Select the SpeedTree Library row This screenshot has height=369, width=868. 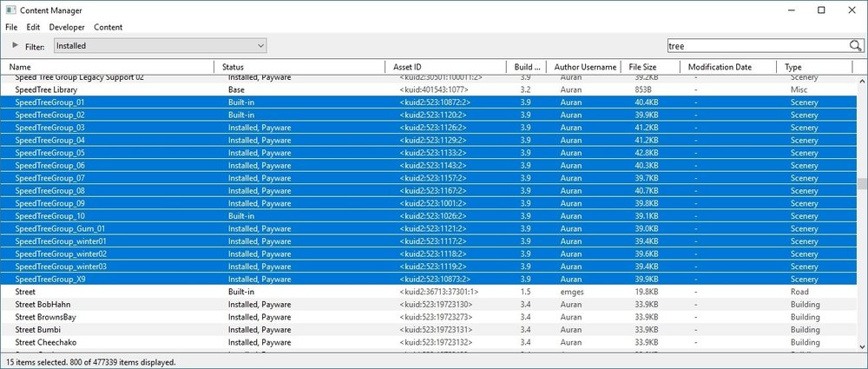[429, 89]
